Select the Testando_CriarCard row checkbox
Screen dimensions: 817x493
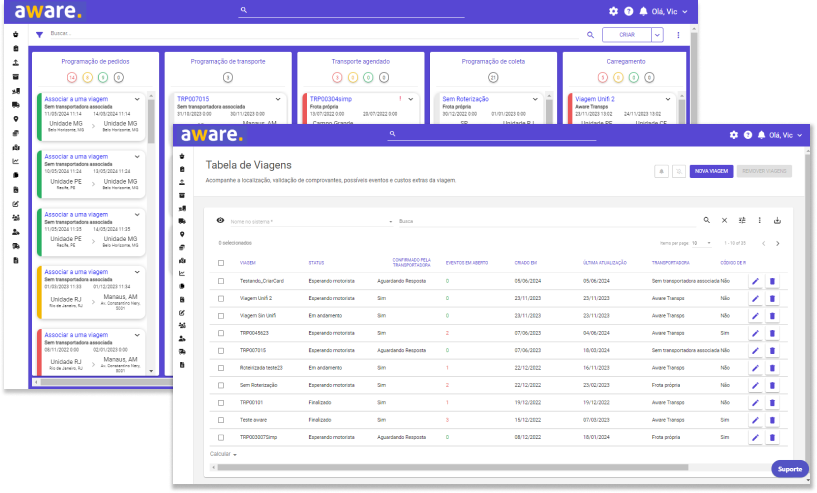pyautogui.click(x=221, y=281)
